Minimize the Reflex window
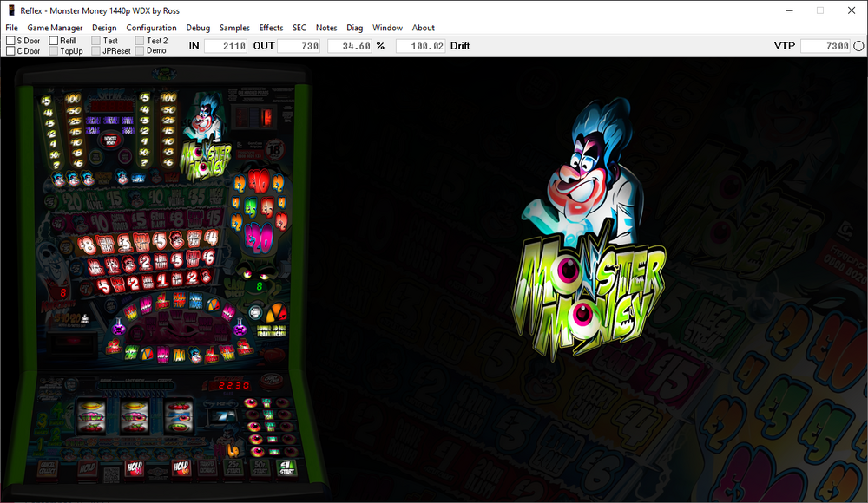 coord(789,10)
